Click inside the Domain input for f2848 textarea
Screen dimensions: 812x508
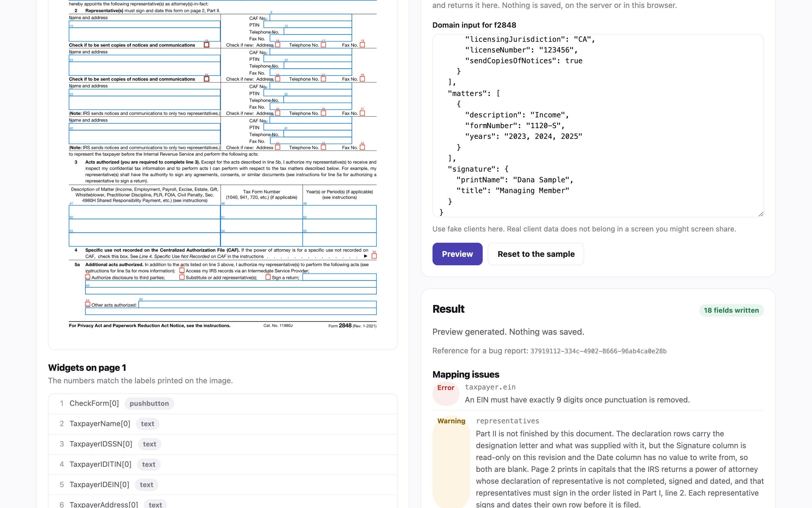[x=598, y=125]
